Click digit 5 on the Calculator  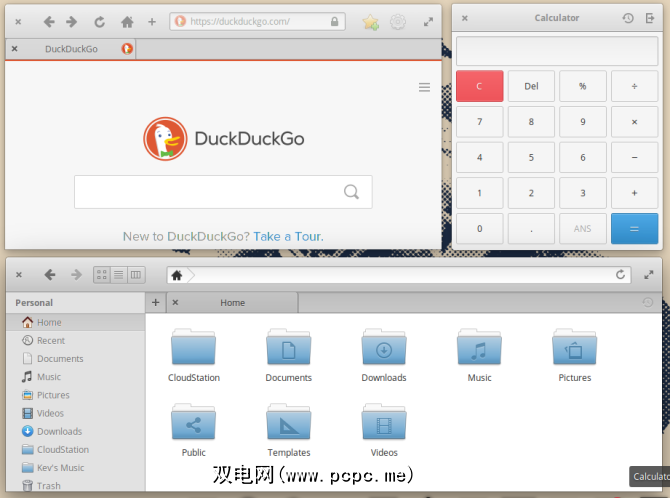(531, 157)
